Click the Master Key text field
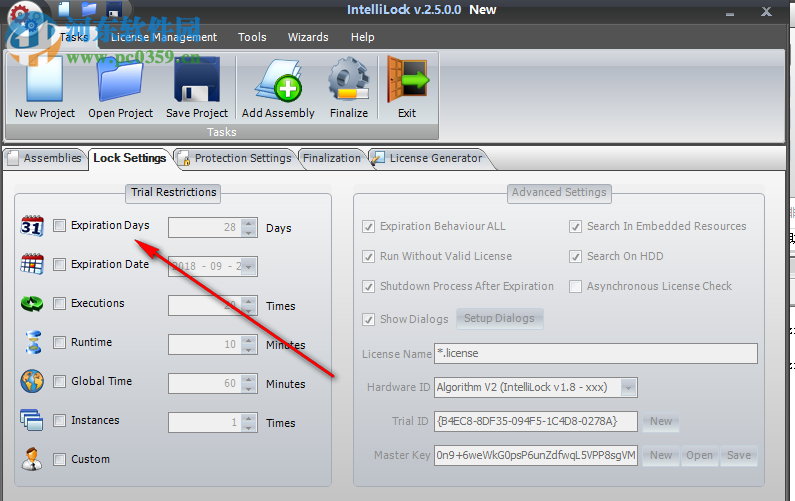 536,455
